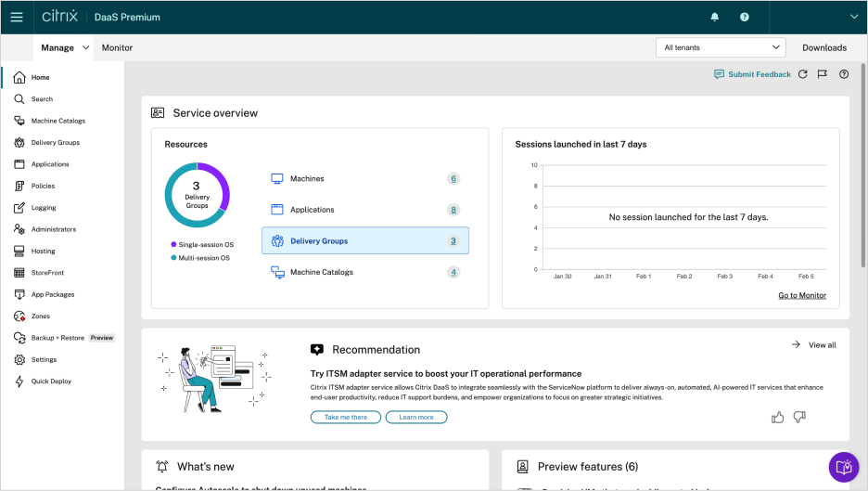Expand the account dropdown in top-right corner

coord(854,17)
